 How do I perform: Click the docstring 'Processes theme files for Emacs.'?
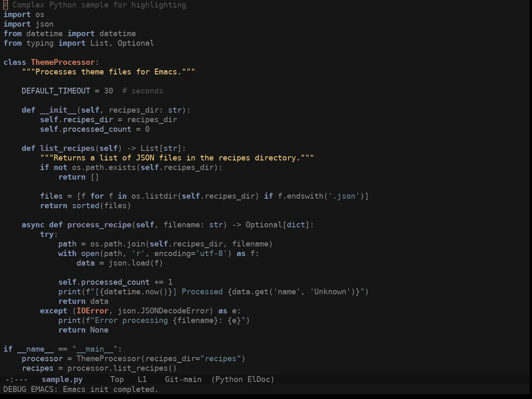pos(108,72)
